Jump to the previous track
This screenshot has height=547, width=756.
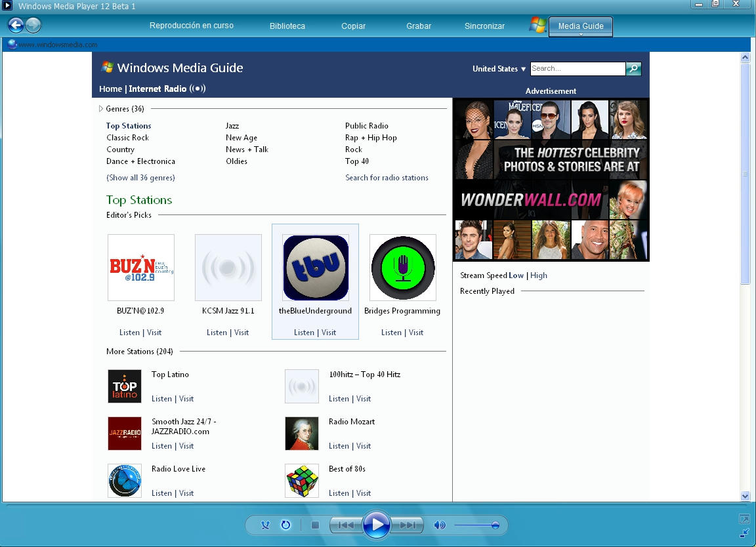click(x=346, y=525)
